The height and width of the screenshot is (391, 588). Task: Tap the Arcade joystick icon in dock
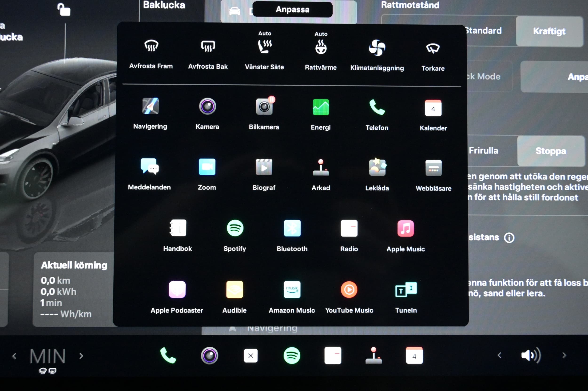tap(373, 355)
